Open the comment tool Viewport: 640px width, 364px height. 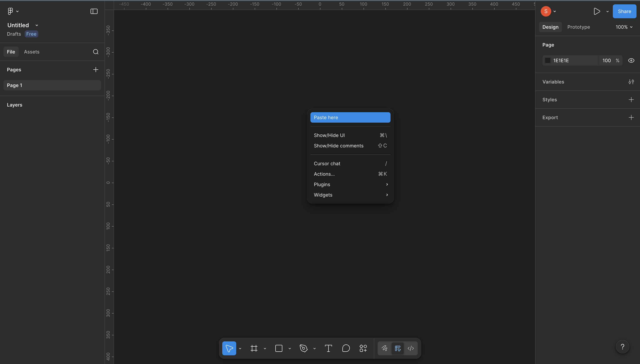click(x=346, y=348)
